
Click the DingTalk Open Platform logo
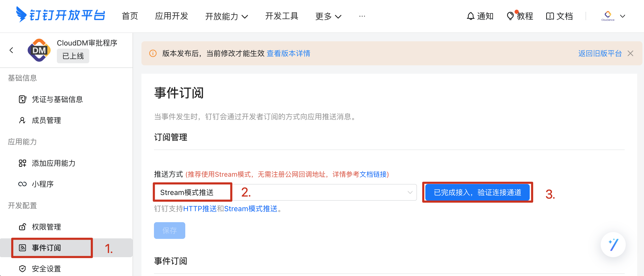pyautogui.click(x=61, y=15)
